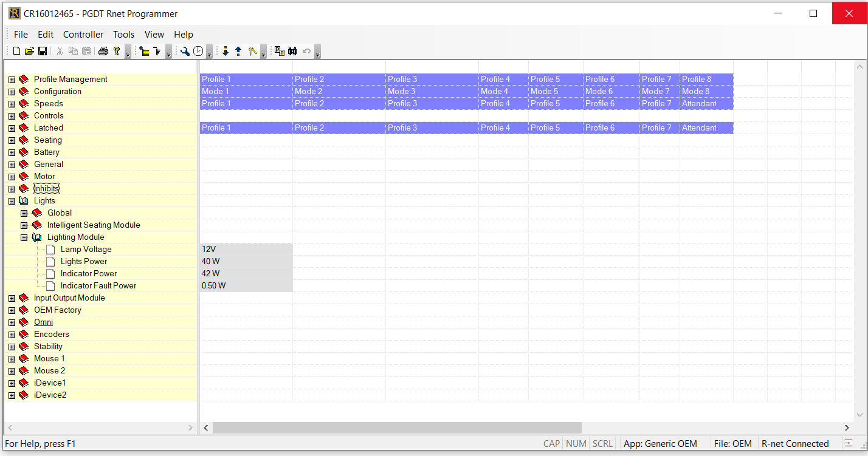Click the clock toolbar icon
This screenshot has width=868, height=456.
198,52
